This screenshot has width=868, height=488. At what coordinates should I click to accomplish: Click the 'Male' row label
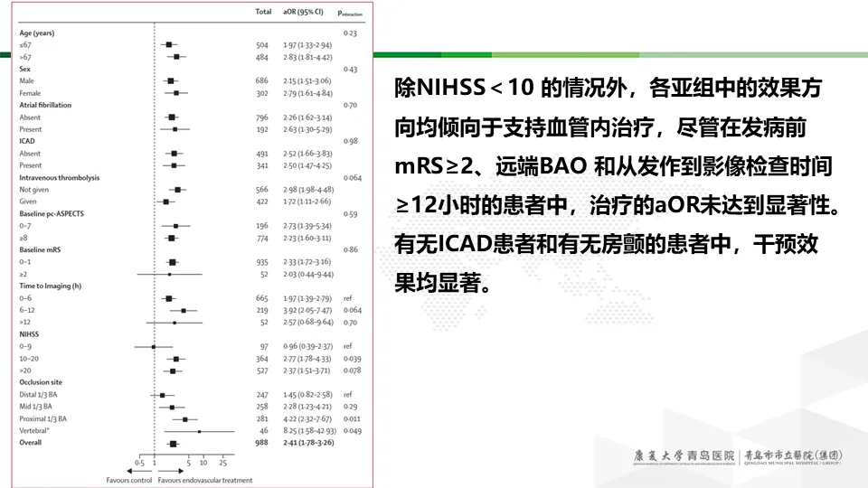(x=26, y=80)
